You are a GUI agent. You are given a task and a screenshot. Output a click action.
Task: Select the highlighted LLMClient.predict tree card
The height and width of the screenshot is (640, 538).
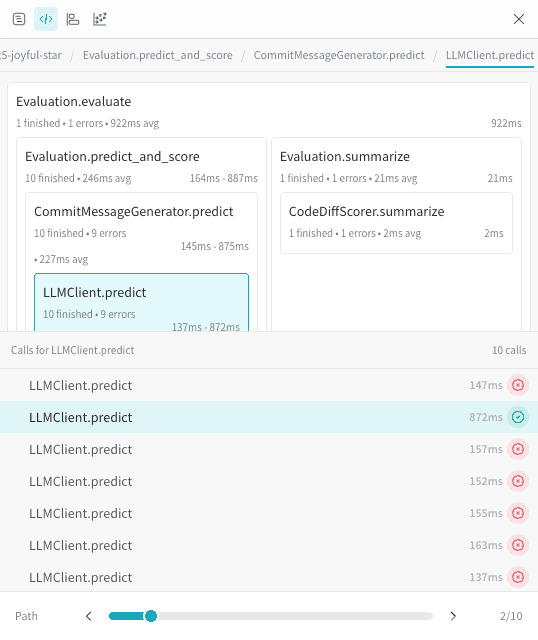click(141, 302)
